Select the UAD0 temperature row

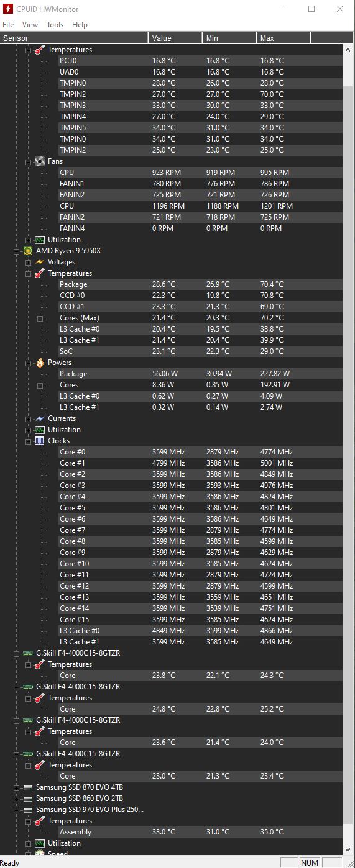(x=200, y=72)
